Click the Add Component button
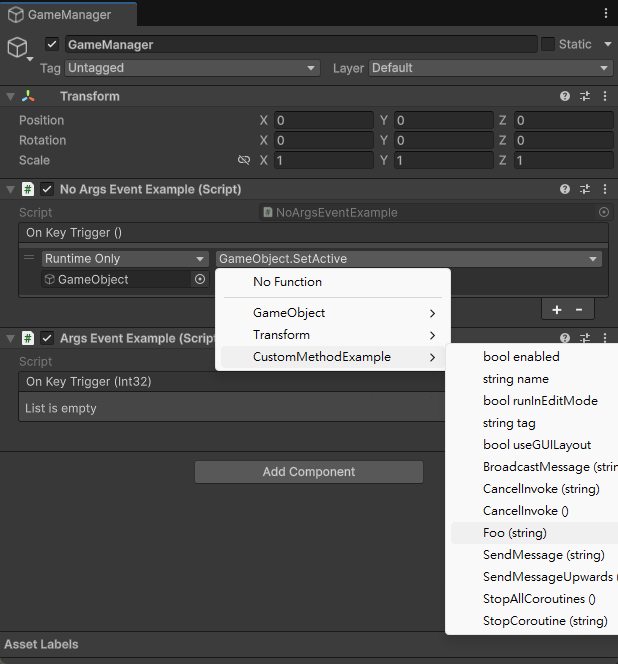Image resolution: width=618 pixels, height=664 pixels. click(x=308, y=472)
